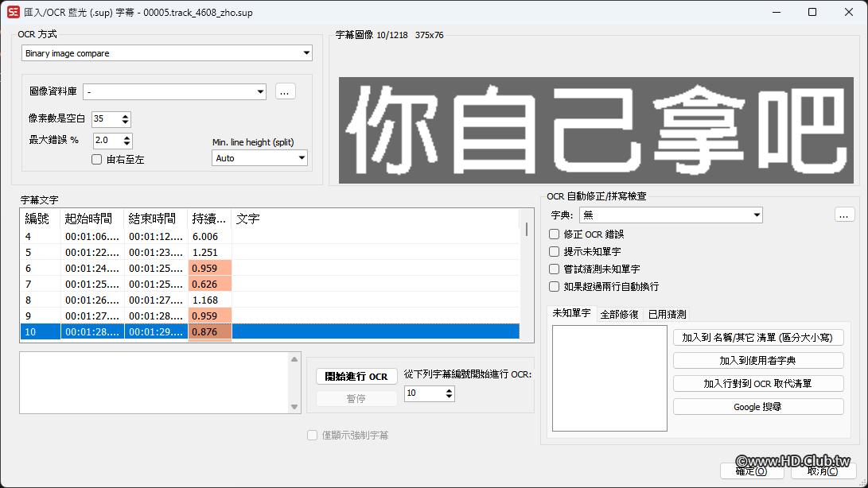This screenshot has height=488, width=868.
Task: Click the down arrow of the 最大錯誤 % spinner
Action: [x=127, y=144]
